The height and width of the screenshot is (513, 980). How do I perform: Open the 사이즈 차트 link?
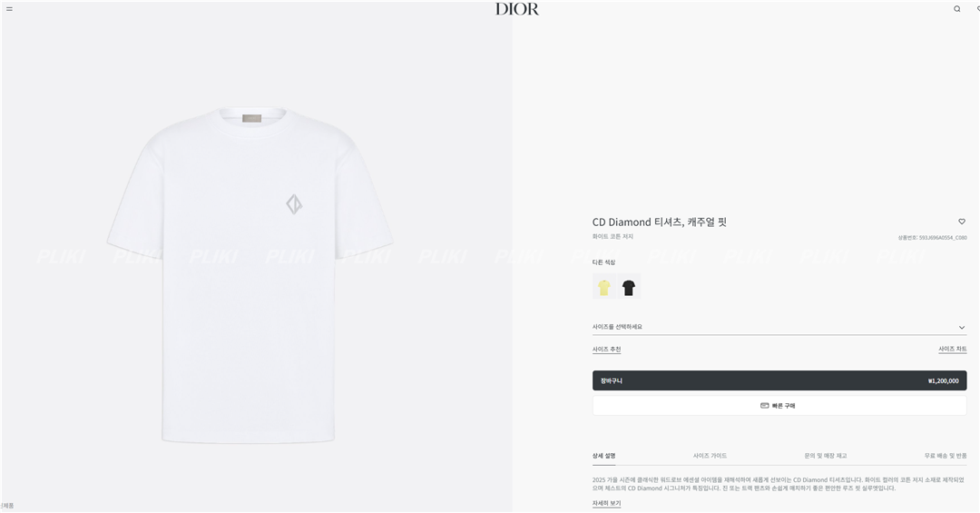coord(953,349)
